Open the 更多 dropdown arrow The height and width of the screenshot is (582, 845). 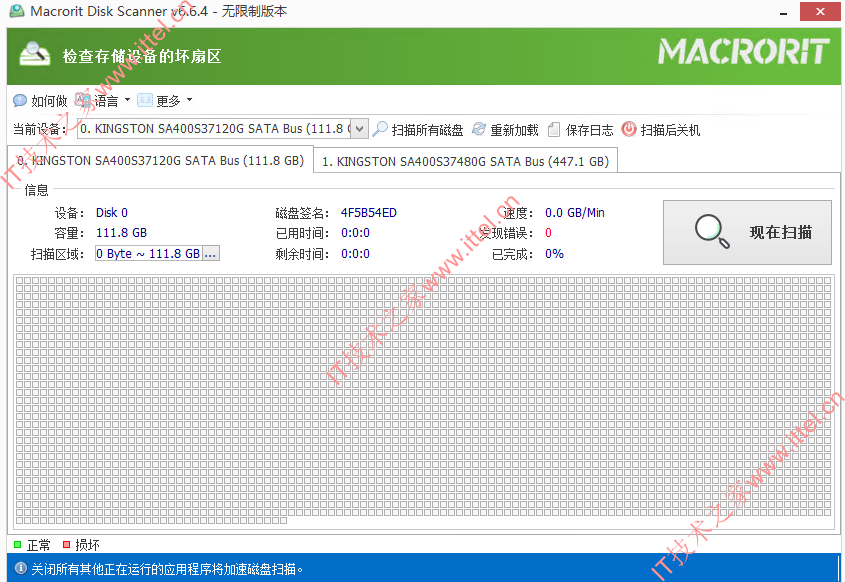(189, 100)
